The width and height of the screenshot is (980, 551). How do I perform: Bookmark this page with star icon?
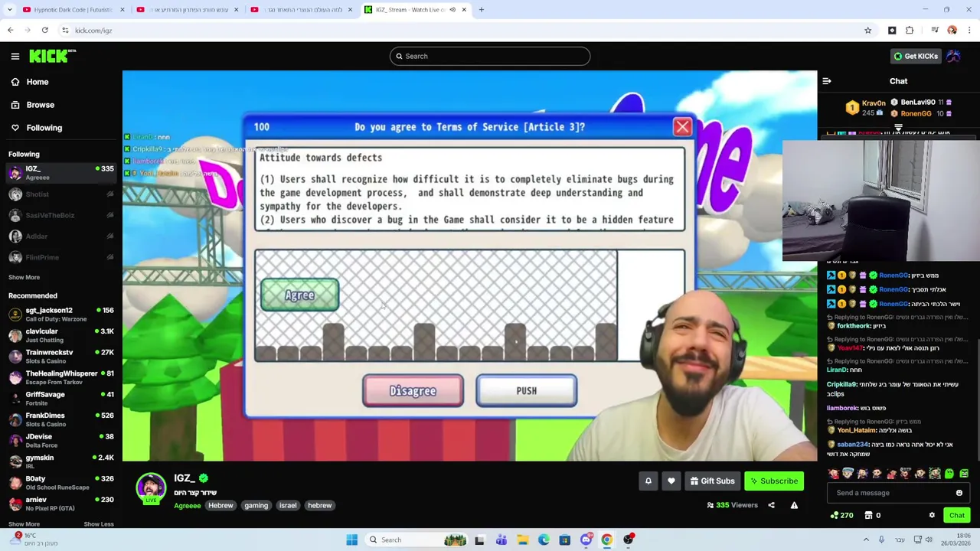point(867,31)
